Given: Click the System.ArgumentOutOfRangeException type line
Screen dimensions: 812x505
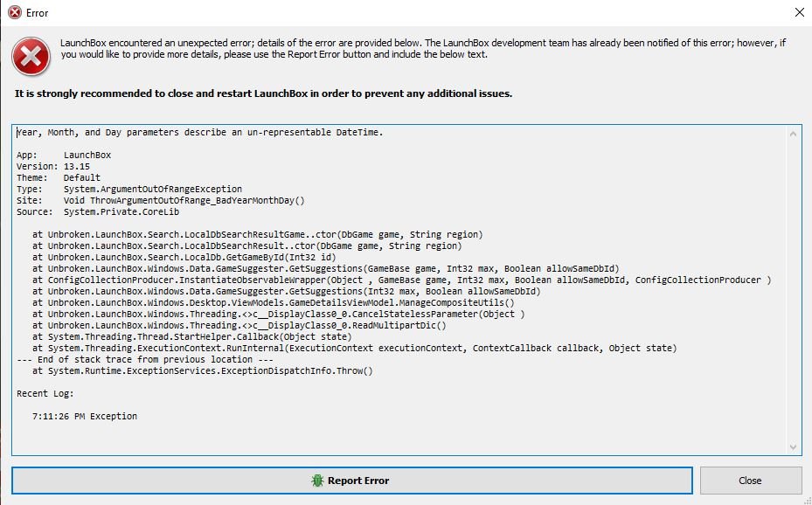Looking at the screenshot, I should pyautogui.click(x=129, y=190).
